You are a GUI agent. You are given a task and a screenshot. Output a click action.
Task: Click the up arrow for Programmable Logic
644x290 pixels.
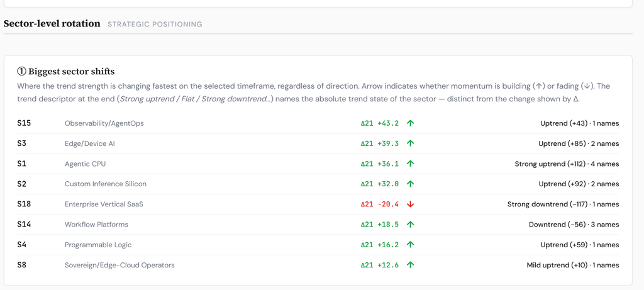410,245
